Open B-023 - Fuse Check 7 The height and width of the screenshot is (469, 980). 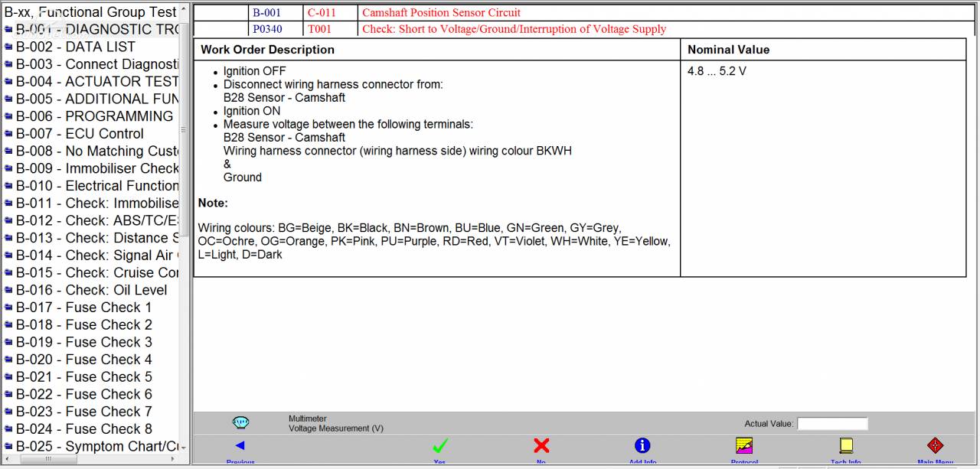[x=84, y=412]
